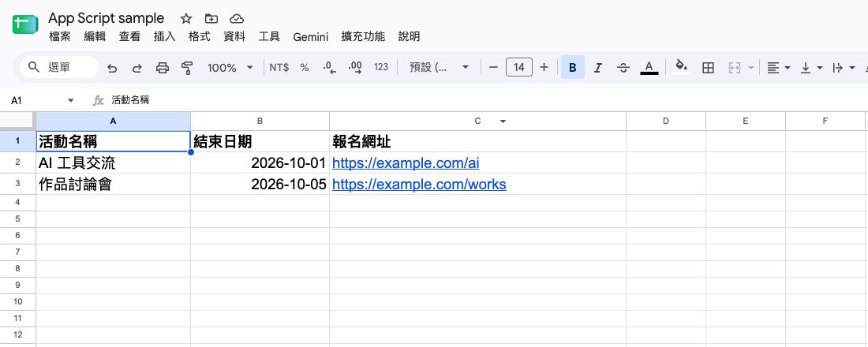
Task: Decrease font size with minus button
Action: (x=493, y=68)
